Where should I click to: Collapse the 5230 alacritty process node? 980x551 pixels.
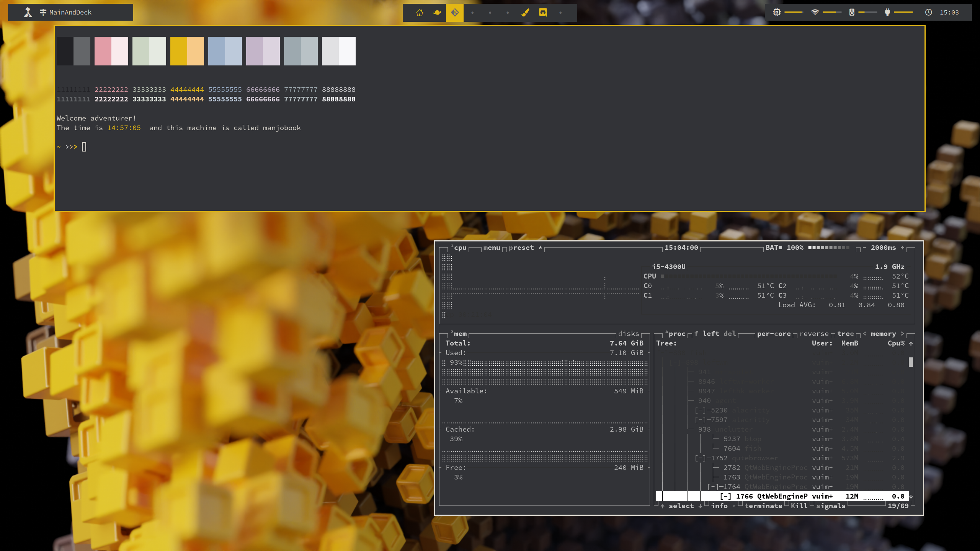tap(701, 410)
